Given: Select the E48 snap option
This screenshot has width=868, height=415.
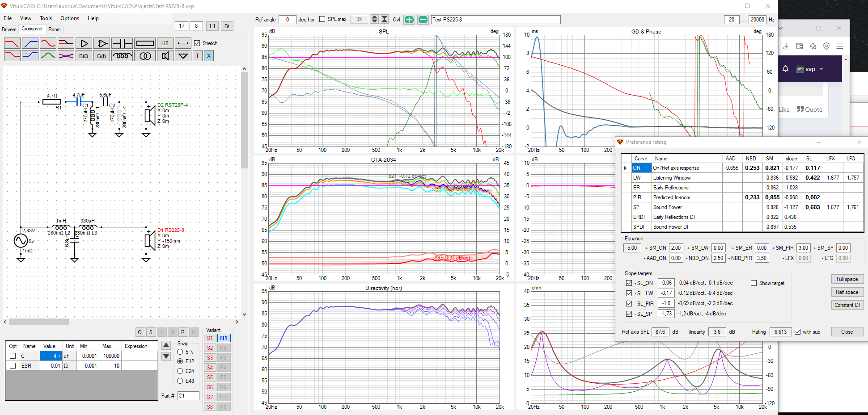Looking at the screenshot, I should 180,381.
